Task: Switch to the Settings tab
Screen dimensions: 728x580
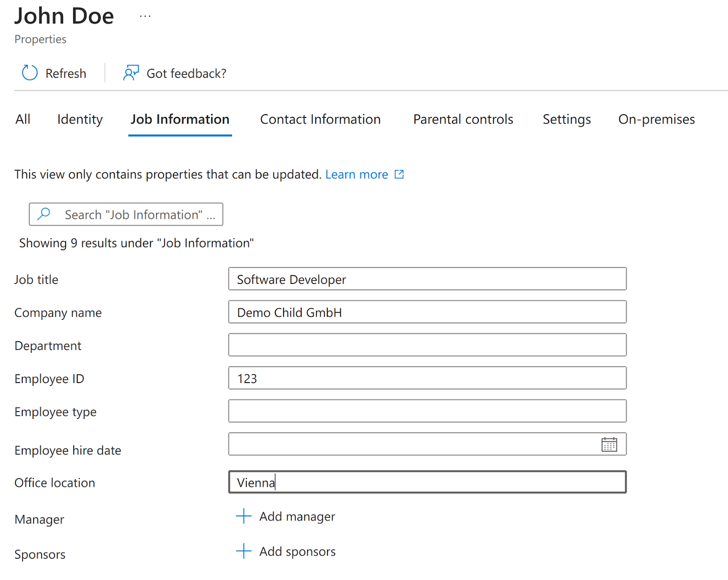Action: tap(567, 119)
